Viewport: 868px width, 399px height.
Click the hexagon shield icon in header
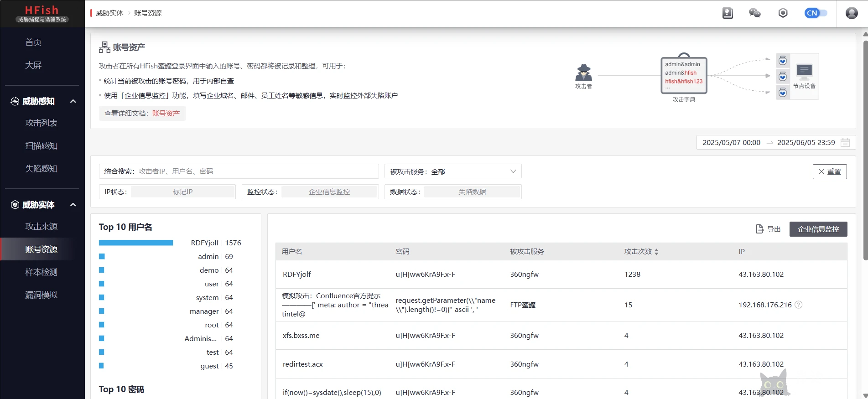coord(783,13)
